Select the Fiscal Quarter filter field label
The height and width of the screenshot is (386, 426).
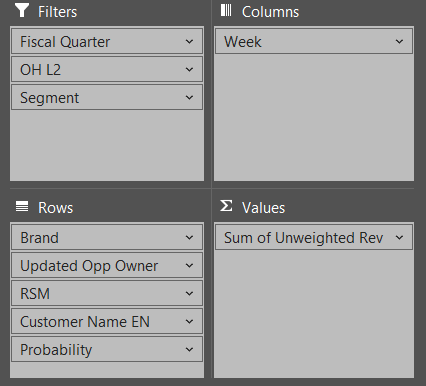tap(65, 42)
